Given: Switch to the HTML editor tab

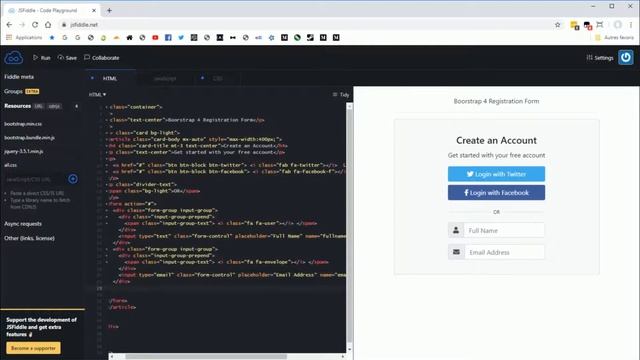Looking at the screenshot, I should (110, 78).
